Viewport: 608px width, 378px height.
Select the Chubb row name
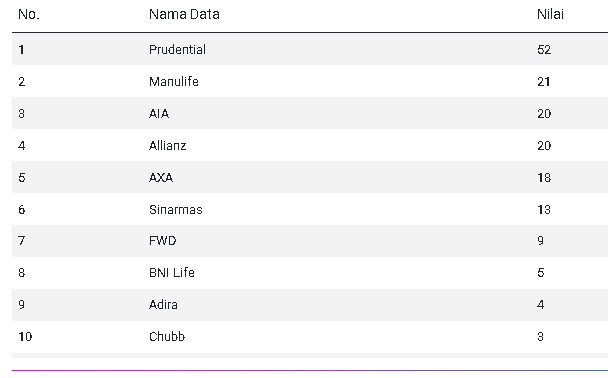(167, 336)
